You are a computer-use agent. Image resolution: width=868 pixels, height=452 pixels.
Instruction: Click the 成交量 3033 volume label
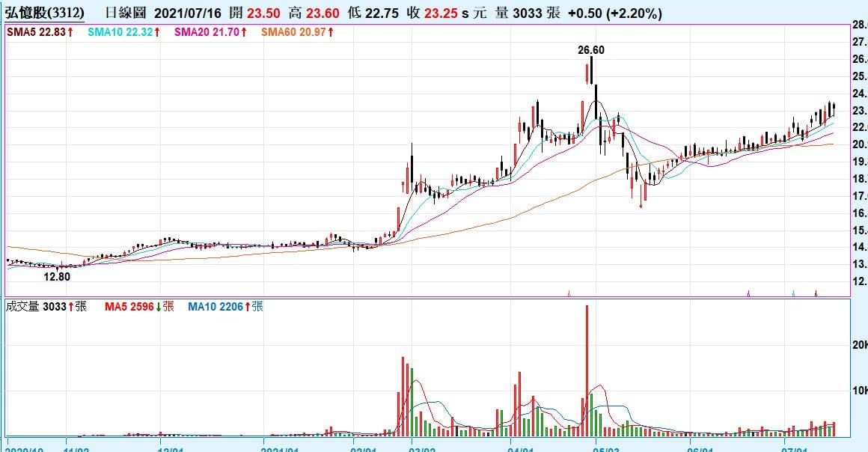pyautogui.click(x=46, y=306)
